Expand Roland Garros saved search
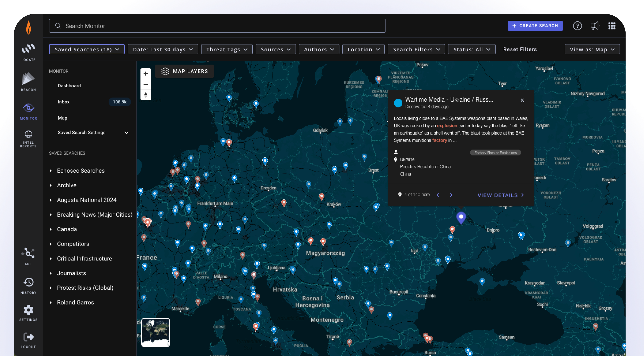 pos(51,302)
